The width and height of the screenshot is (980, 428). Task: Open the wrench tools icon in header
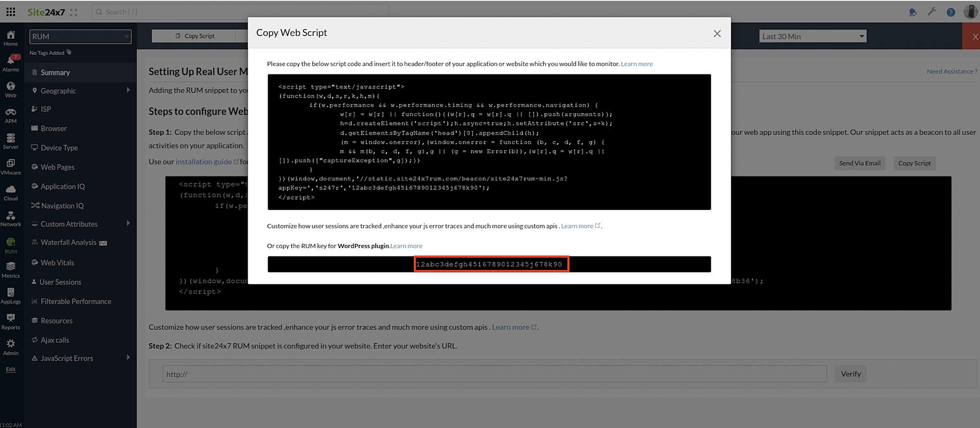click(x=932, y=12)
